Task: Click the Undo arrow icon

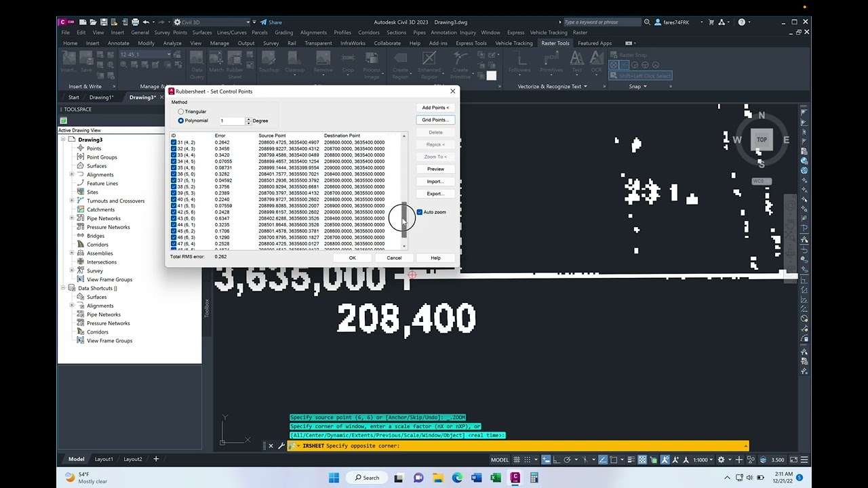Action: [x=146, y=22]
